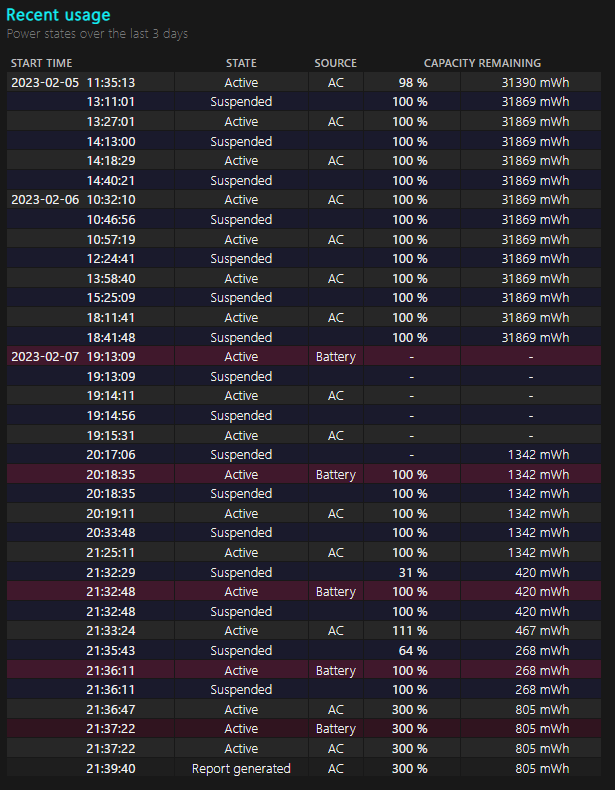
Task: Select the 2023-02-05 date cell
Action: coord(44,83)
